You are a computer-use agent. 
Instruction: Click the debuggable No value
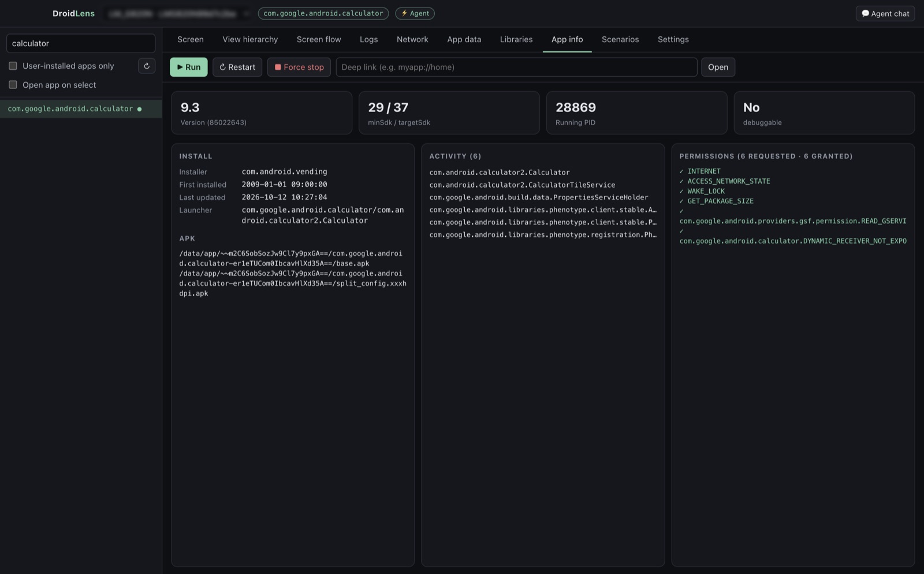[x=751, y=107]
